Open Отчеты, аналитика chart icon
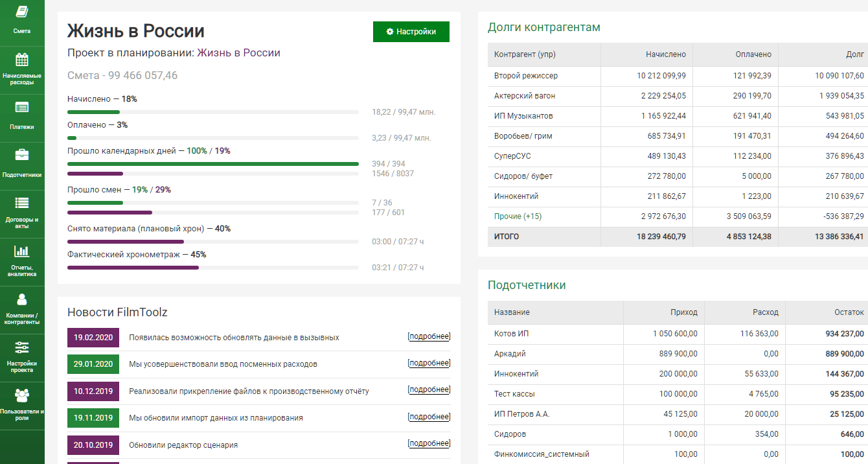 (x=22, y=251)
